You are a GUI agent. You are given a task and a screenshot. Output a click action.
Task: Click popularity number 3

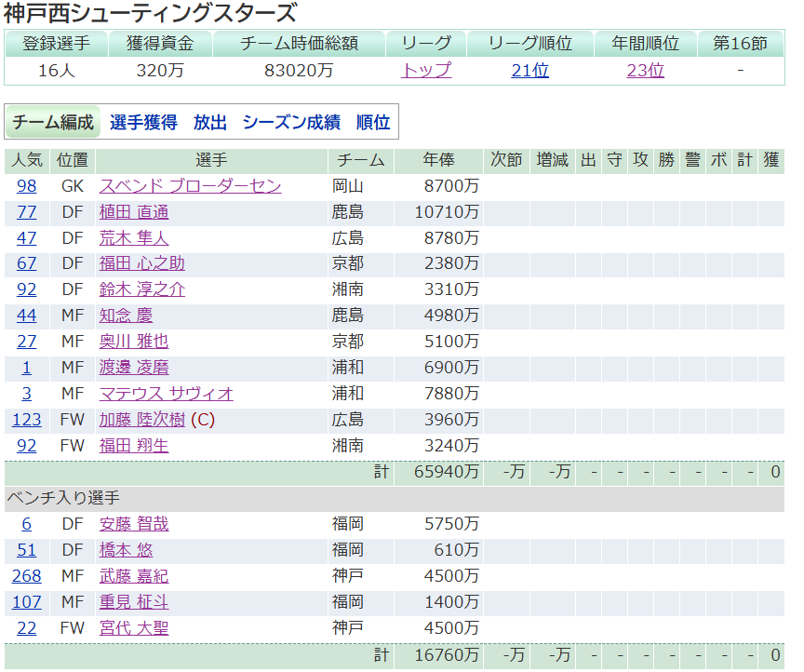tap(27, 394)
